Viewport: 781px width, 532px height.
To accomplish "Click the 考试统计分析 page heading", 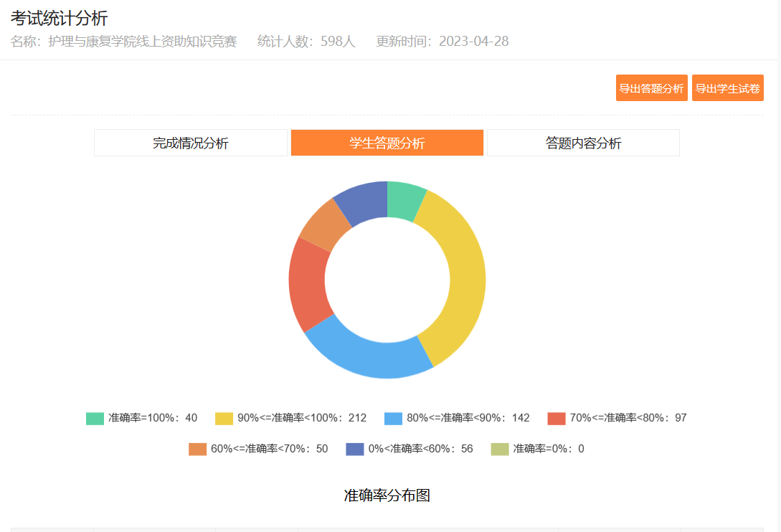I will (x=59, y=19).
